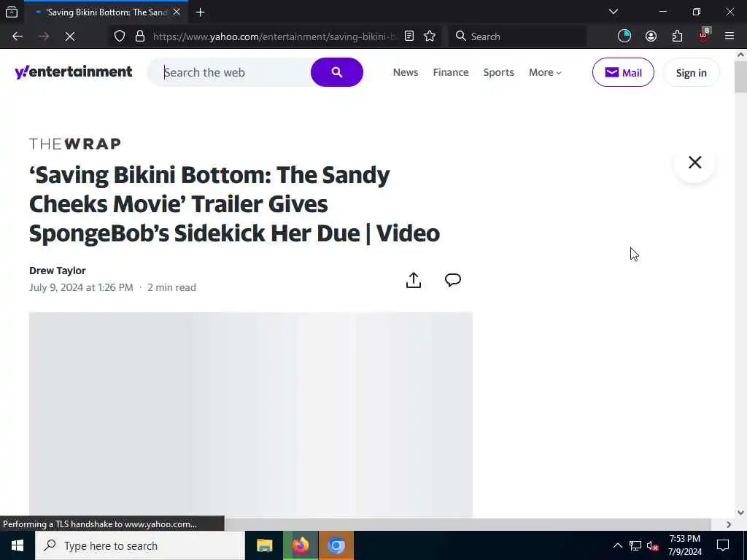This screenshot has width=747, height=560.
Task: Click horizontal scrollbar right arrow
Action: point(729,524)
